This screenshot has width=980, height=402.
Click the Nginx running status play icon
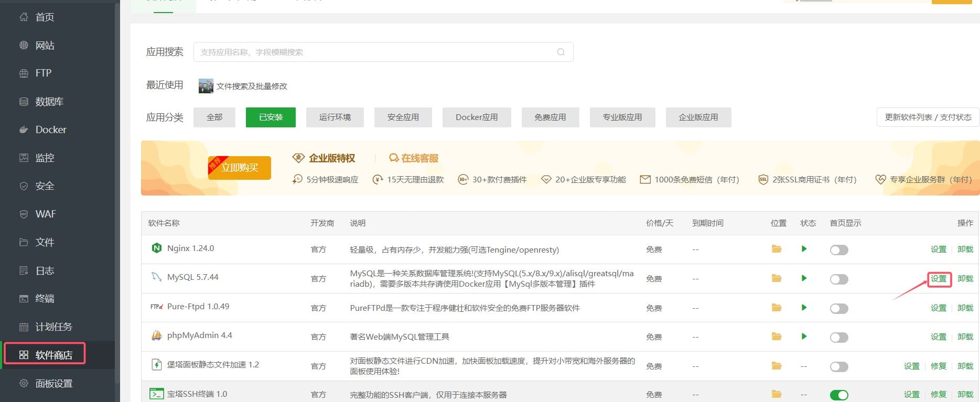click(x=804, y=249)
